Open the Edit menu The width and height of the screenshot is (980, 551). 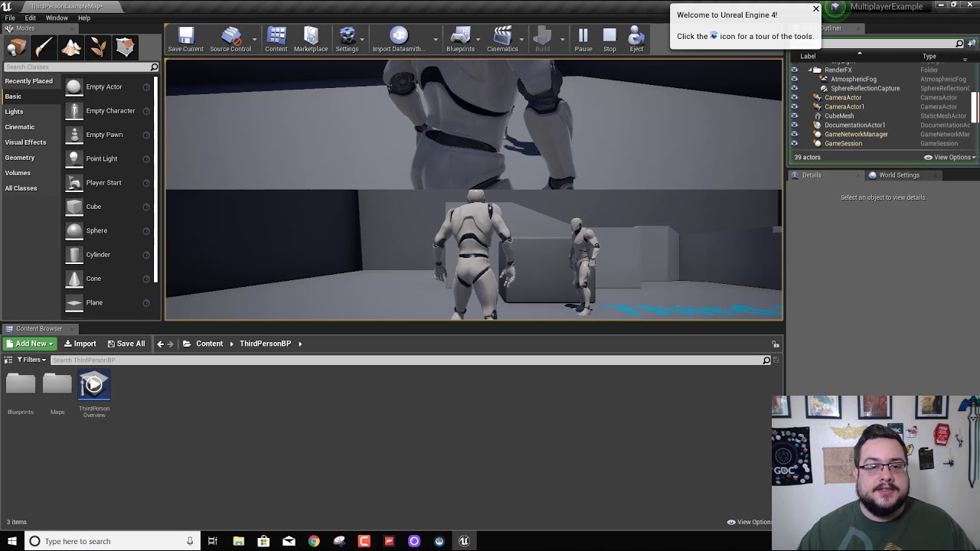(31, 18)
